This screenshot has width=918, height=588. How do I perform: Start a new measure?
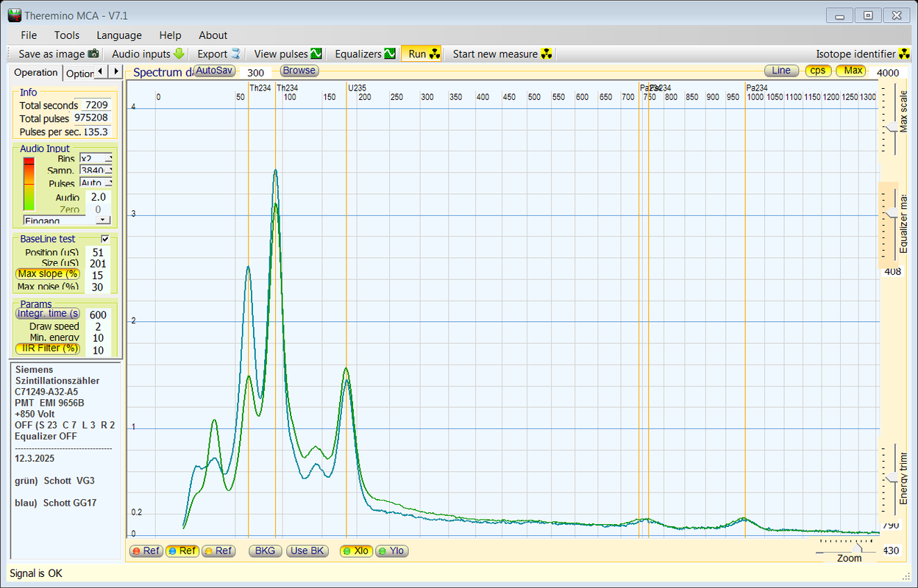pos(502,54)
